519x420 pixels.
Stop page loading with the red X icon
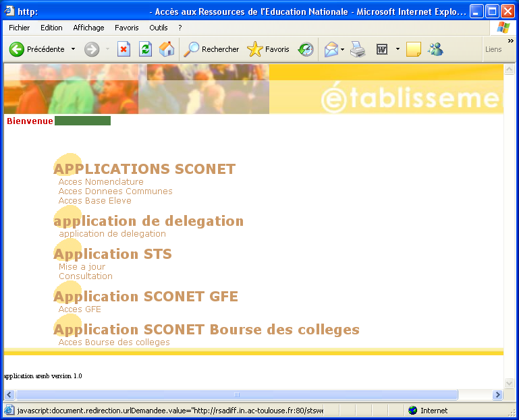[x=124, y=50]
